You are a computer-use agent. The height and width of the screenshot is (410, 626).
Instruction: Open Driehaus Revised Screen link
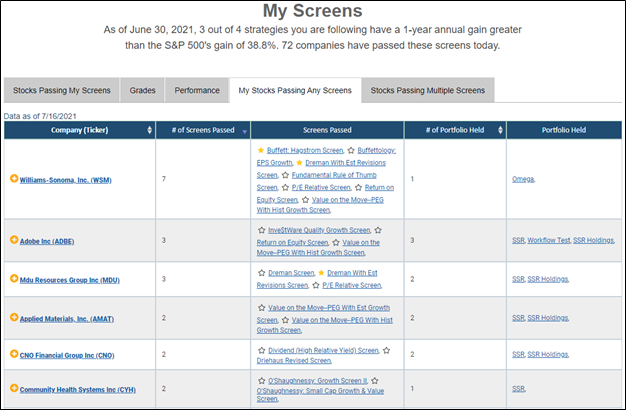pyautogui.click(x=294, y=360)
